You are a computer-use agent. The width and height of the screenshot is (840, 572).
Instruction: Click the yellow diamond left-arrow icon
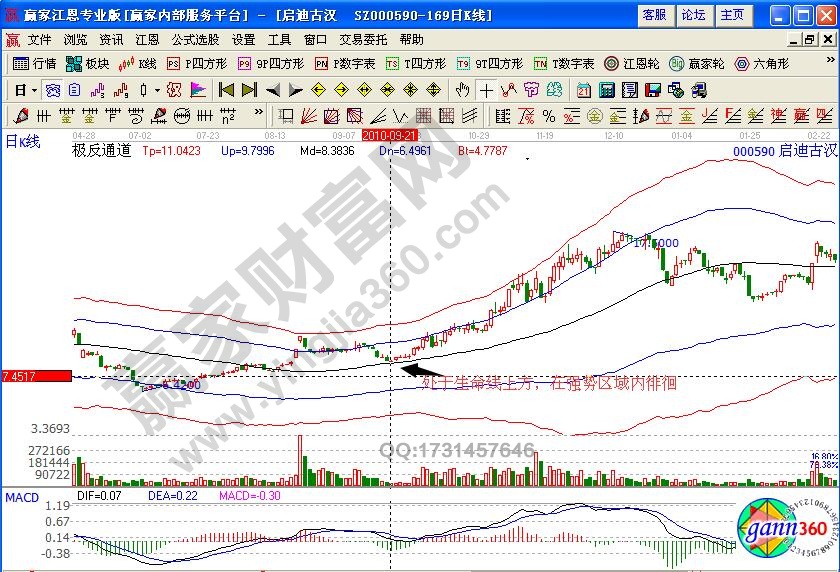tap(319, 90)
